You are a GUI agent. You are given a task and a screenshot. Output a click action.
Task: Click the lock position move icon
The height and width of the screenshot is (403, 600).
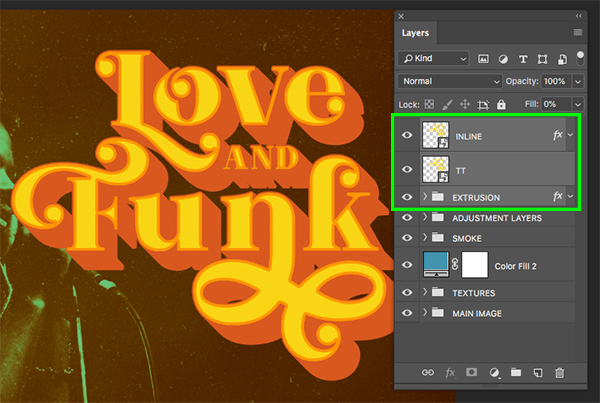pyautogui.click(x=464, y=104)
